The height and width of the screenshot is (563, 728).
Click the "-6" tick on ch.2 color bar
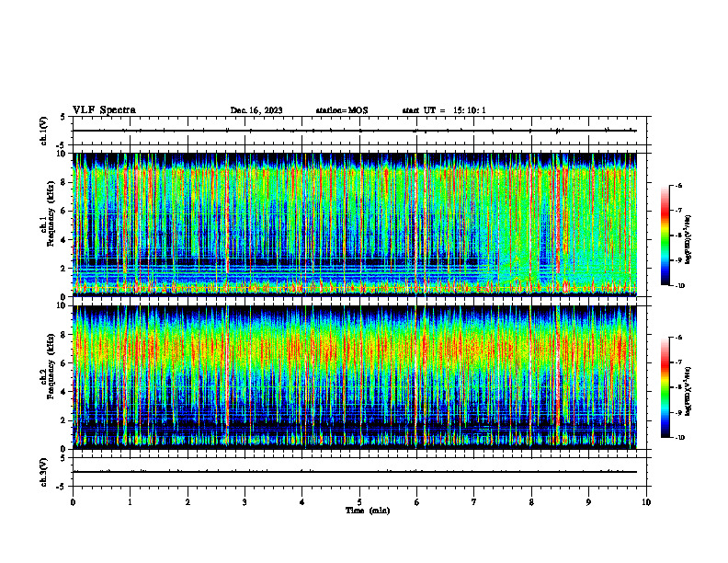click(679, 338)
